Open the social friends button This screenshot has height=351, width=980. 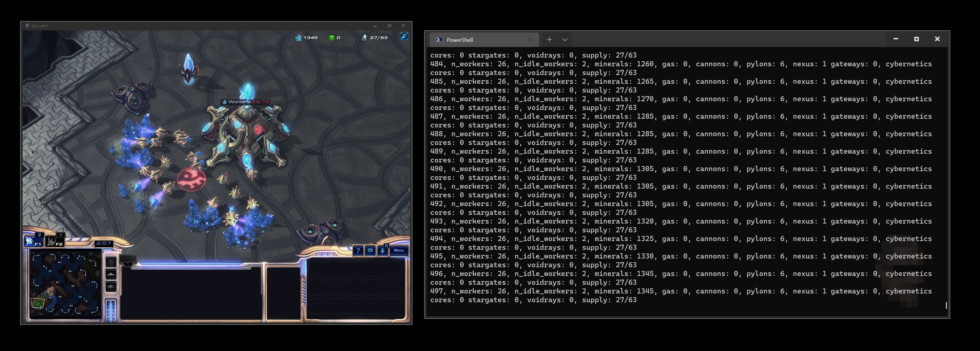tap(382, 251)
